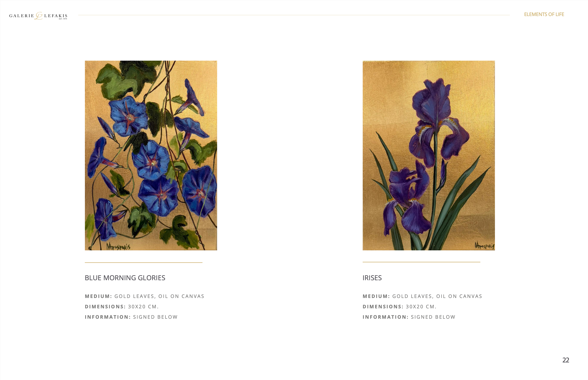Click the stylized L emblem in logo

(39, 16)
